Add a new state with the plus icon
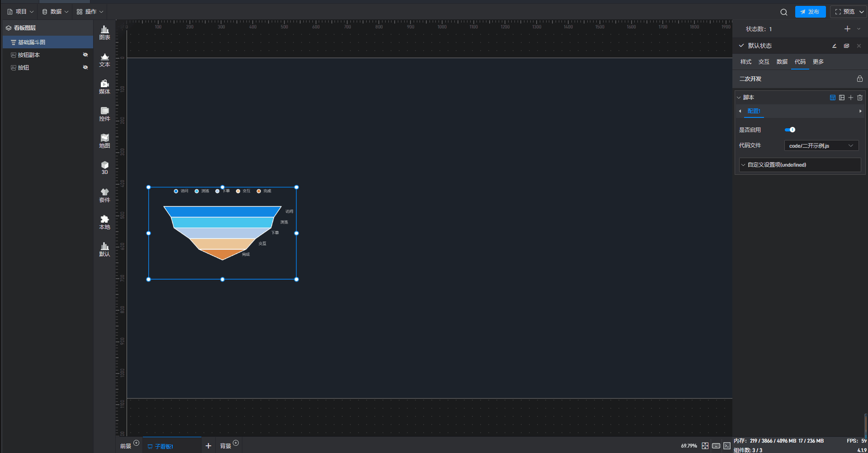This screenshot has height=453, width=868. (847, 29)
